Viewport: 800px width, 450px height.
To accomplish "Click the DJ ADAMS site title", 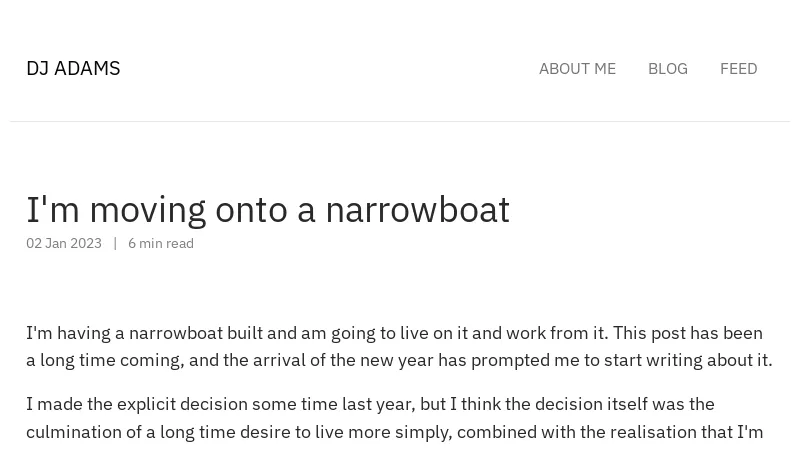I will [73, 68].
